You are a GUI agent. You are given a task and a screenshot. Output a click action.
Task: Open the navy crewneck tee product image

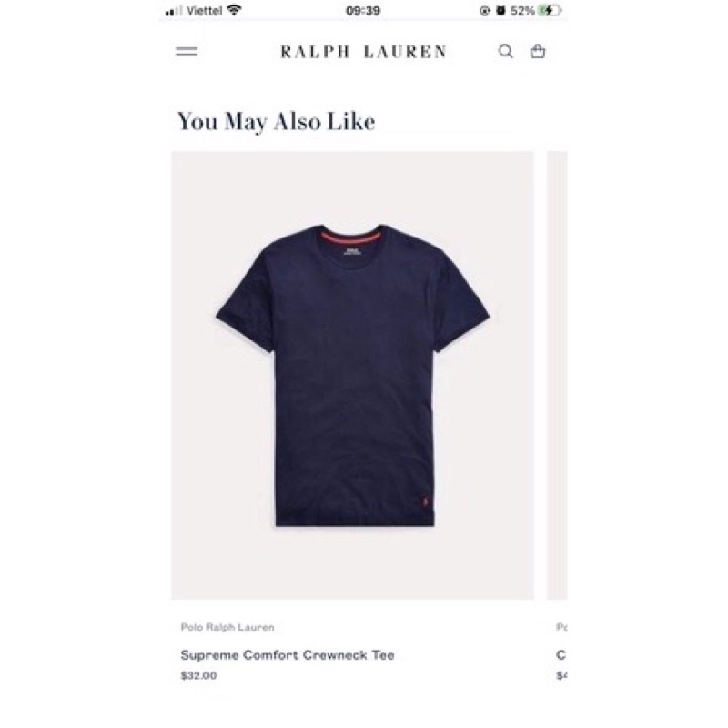(352, 375)
